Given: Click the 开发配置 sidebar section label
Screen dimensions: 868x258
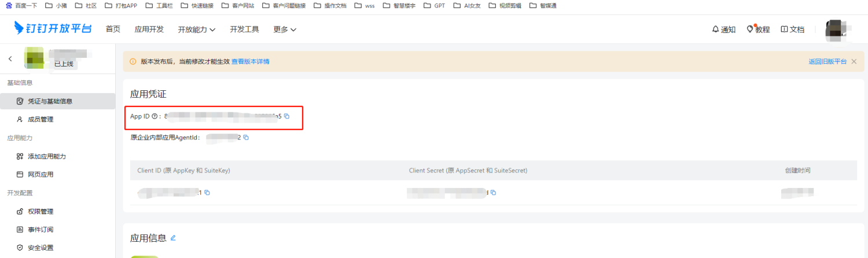Looking at the screenshot, I should coord(20,193).
